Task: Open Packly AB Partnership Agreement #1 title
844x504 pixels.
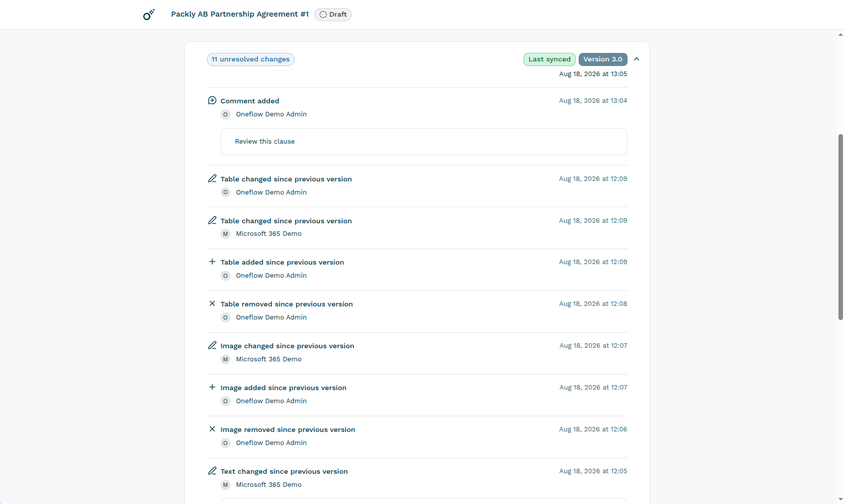Action: pos(240,14)
